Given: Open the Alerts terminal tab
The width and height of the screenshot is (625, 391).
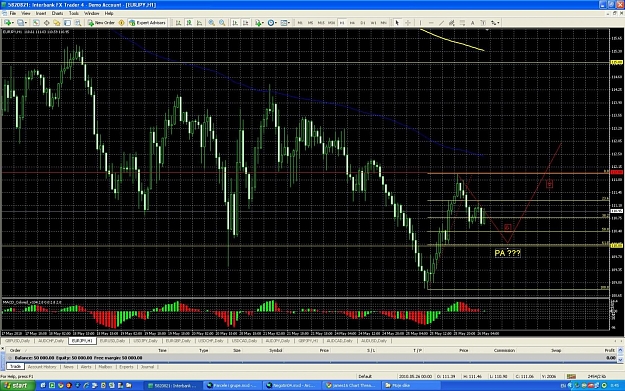Looking at the screenshot, I should click(86, 367).
